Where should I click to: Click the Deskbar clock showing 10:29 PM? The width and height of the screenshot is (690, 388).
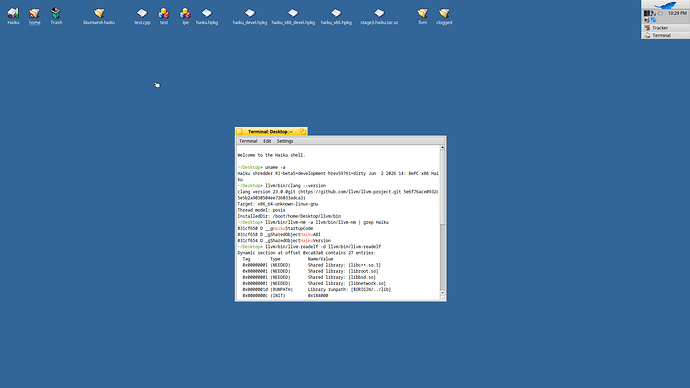677,13
